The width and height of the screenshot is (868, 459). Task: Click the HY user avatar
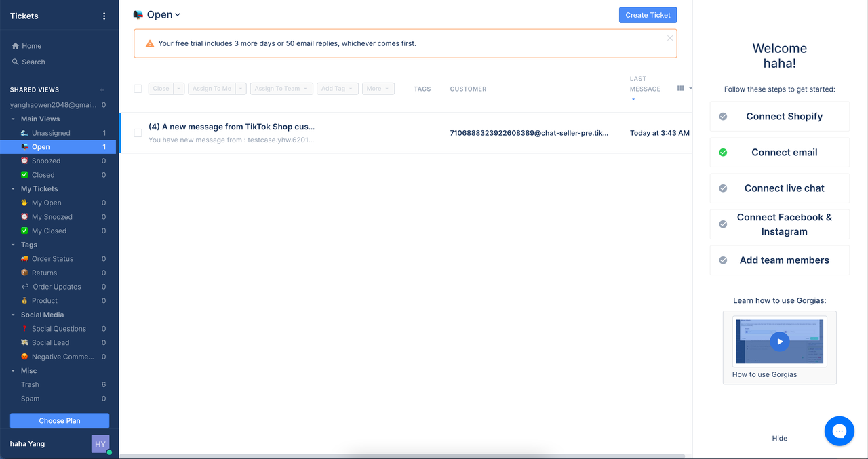(x=100, y=444)
